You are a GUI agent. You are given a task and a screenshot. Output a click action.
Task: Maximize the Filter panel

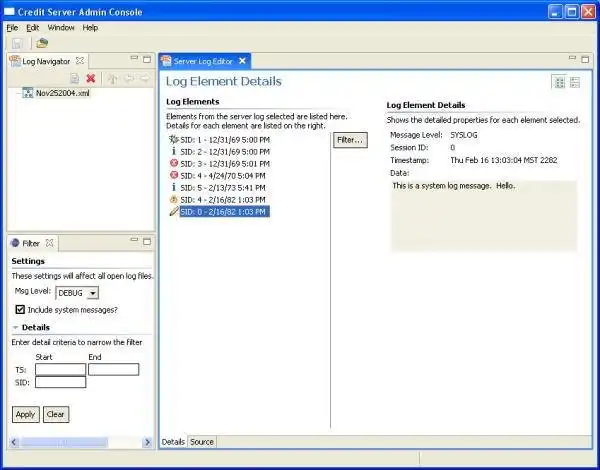point(147,242)
